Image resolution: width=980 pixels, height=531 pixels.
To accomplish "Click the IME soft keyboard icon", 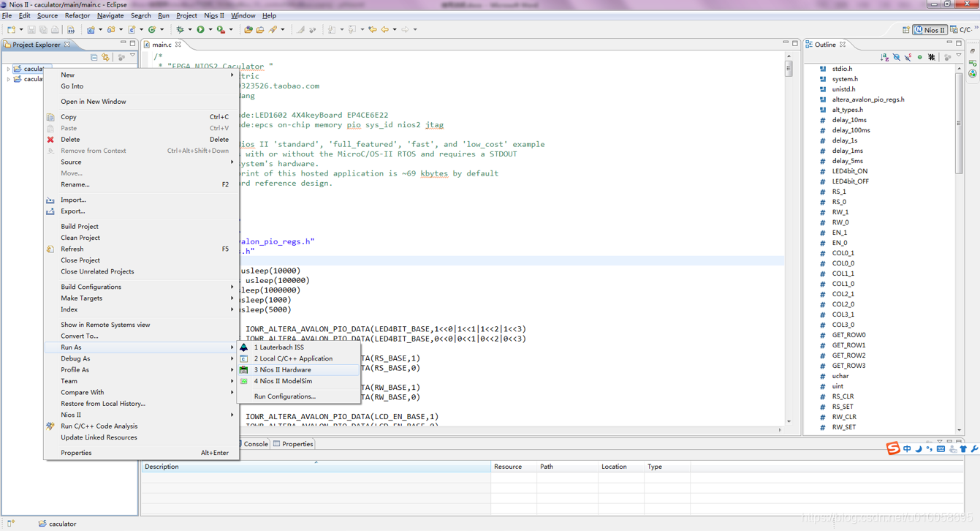I will 941,449.
